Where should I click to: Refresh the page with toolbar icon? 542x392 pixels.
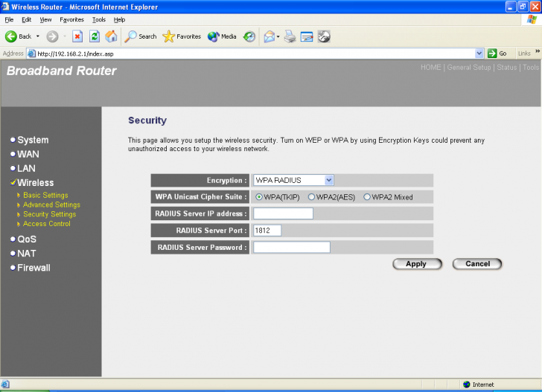coord(95,36)
